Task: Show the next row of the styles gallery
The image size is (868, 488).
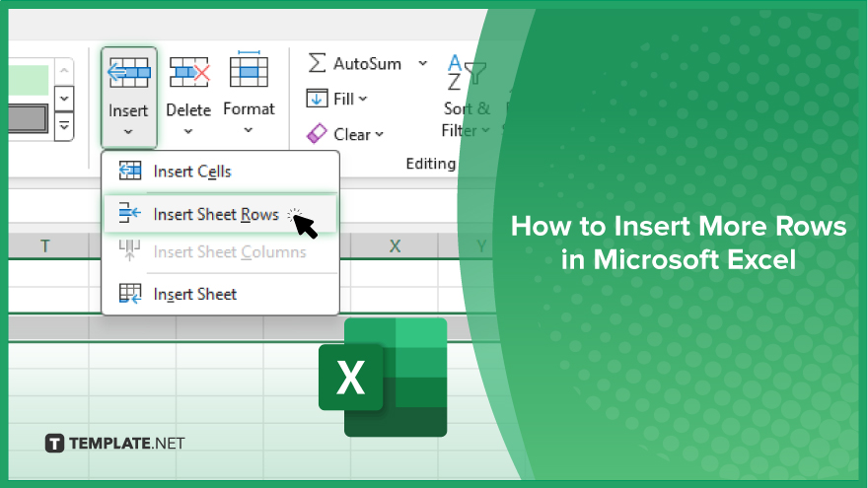Action: pos(64,99)
